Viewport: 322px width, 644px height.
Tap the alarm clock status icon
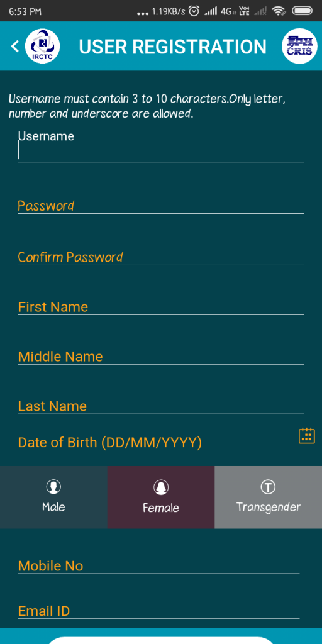[194, 11]
